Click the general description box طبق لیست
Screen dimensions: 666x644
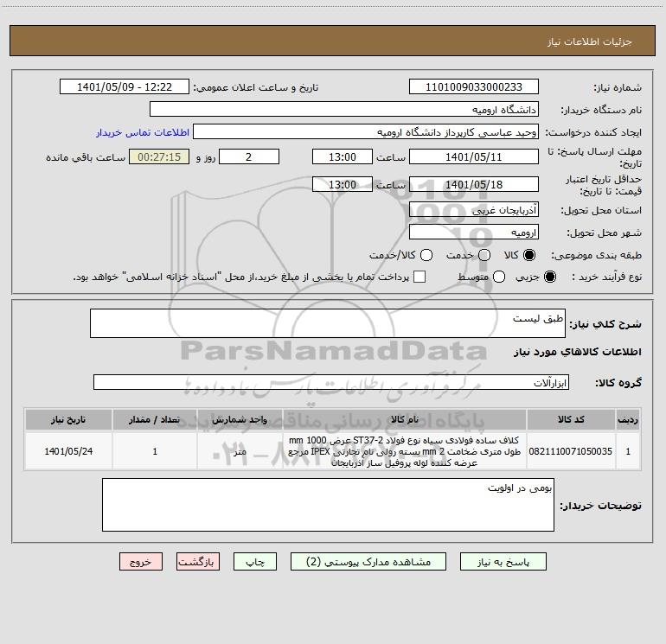(328, 323)
